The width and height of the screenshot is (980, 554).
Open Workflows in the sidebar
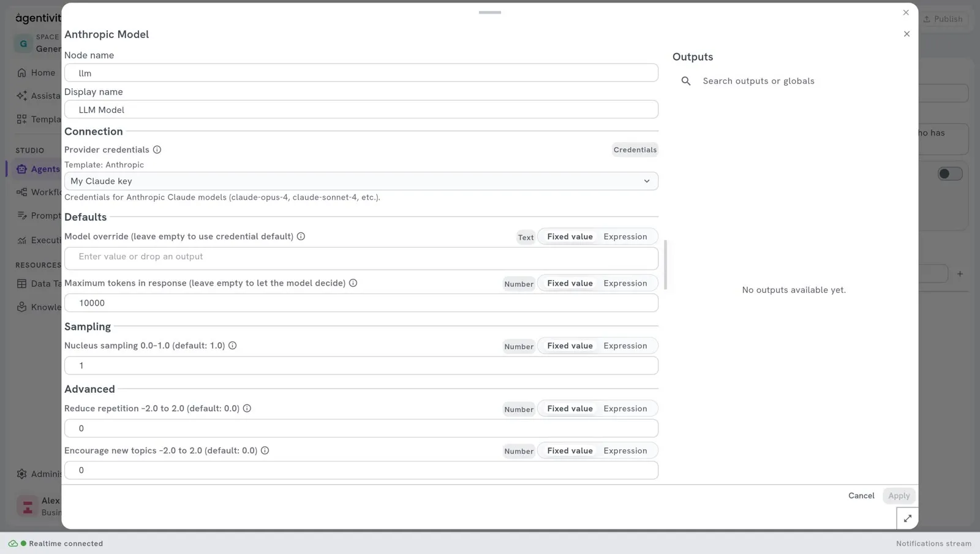[37, 192]
